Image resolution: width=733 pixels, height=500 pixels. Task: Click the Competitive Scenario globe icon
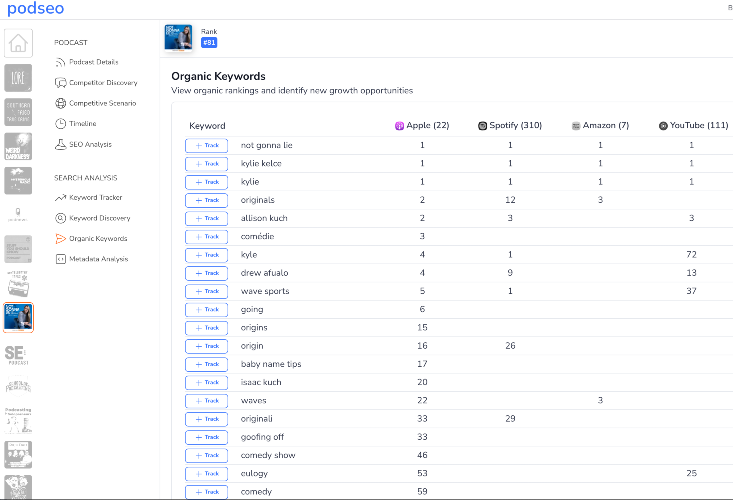click(x=60, y=103)
